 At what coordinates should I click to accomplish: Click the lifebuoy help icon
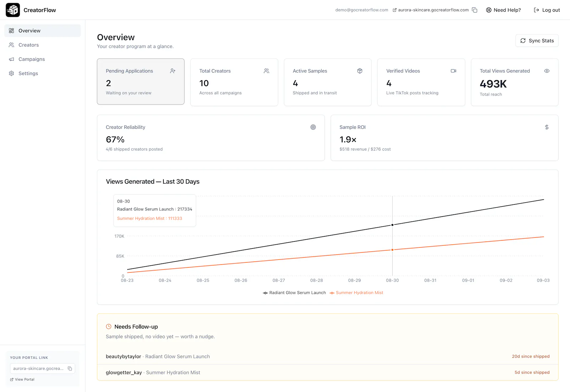pos(489,10)
